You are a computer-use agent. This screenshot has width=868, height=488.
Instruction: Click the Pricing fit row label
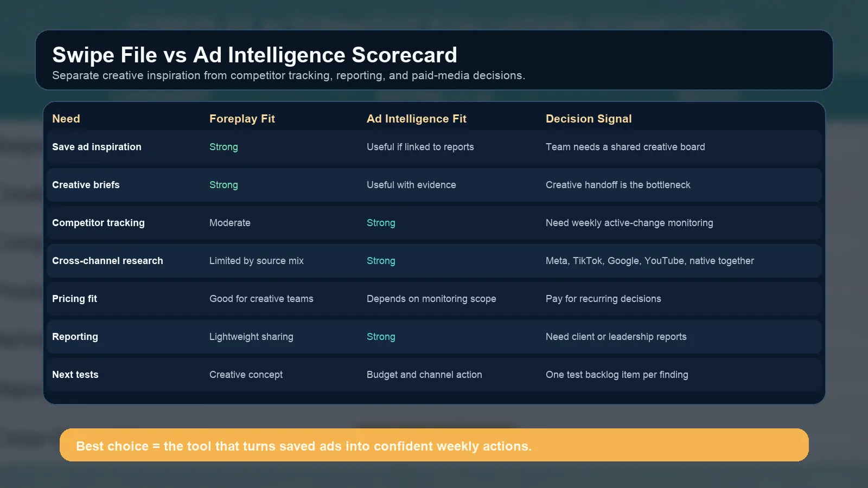pyautogui.click(x=74, y=299)
